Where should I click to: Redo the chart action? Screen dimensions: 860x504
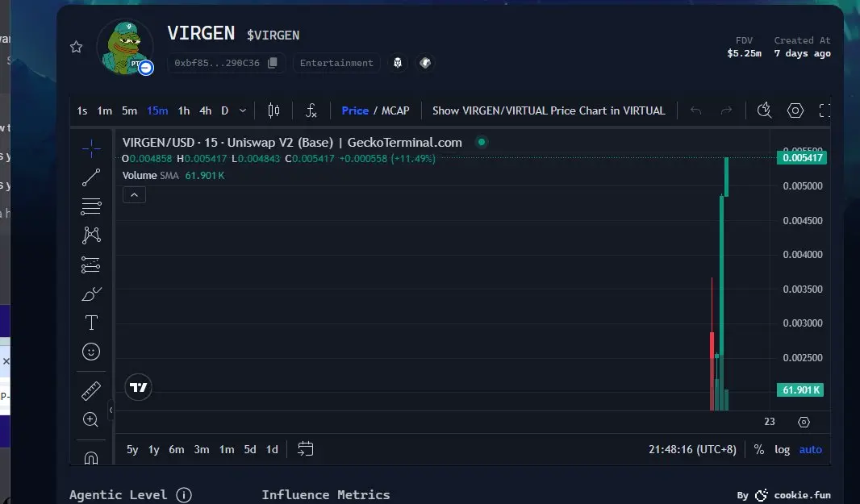(726, 110)
